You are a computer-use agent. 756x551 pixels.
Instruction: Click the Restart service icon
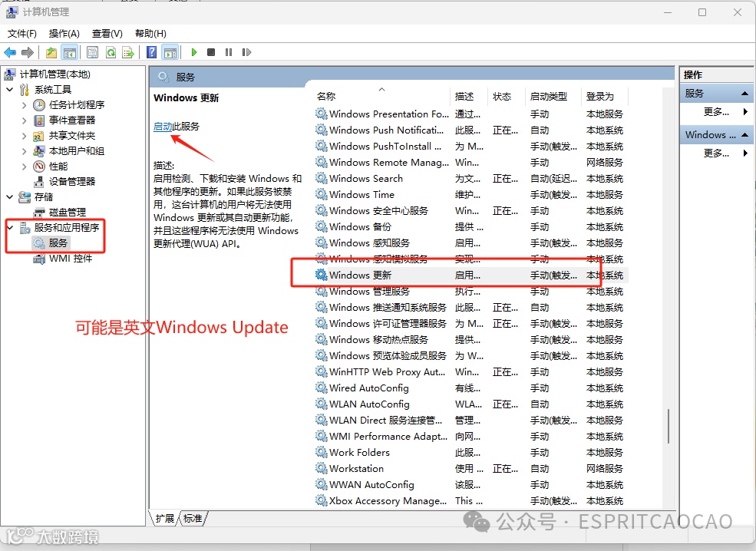246,52
